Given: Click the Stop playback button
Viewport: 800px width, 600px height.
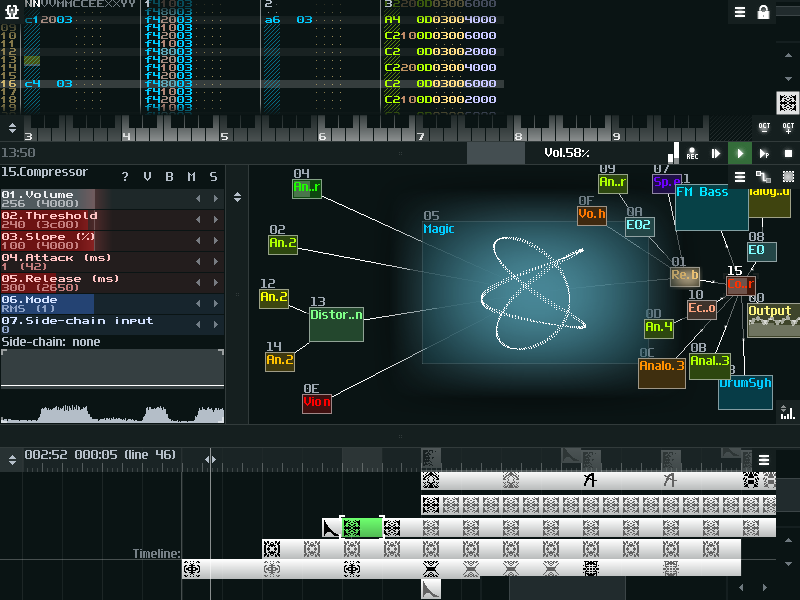Looking at the screenshot, I should [x=788, y=154].
